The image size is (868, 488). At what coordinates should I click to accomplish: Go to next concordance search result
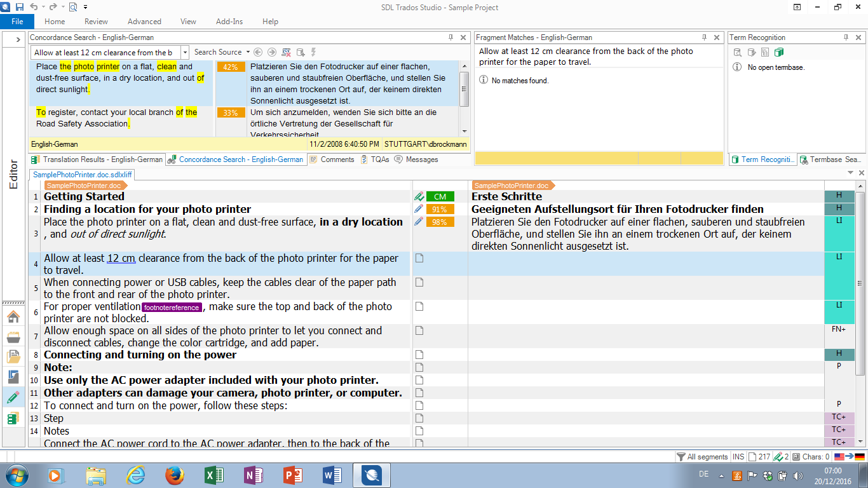[272, 52]
